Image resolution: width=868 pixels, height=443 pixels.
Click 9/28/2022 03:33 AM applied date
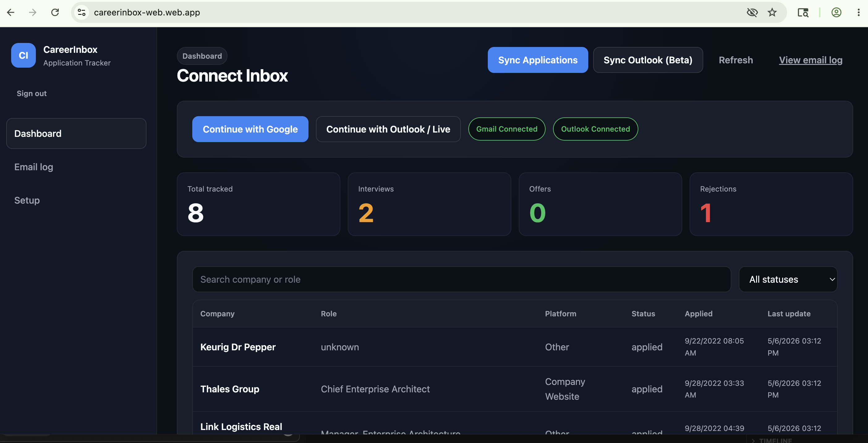(x=714, y=389)
